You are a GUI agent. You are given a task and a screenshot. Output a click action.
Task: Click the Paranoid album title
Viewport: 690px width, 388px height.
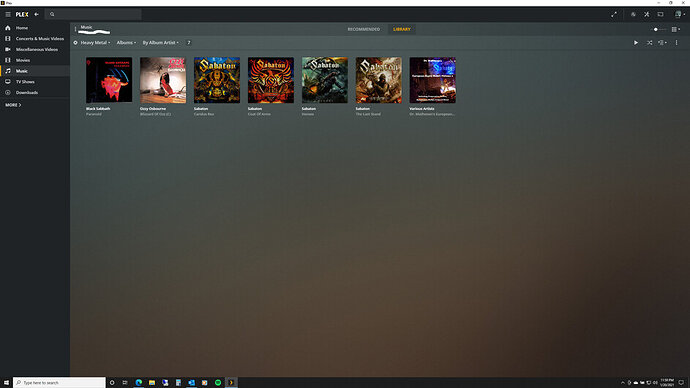pyautogui.click(x=94, y=114)
